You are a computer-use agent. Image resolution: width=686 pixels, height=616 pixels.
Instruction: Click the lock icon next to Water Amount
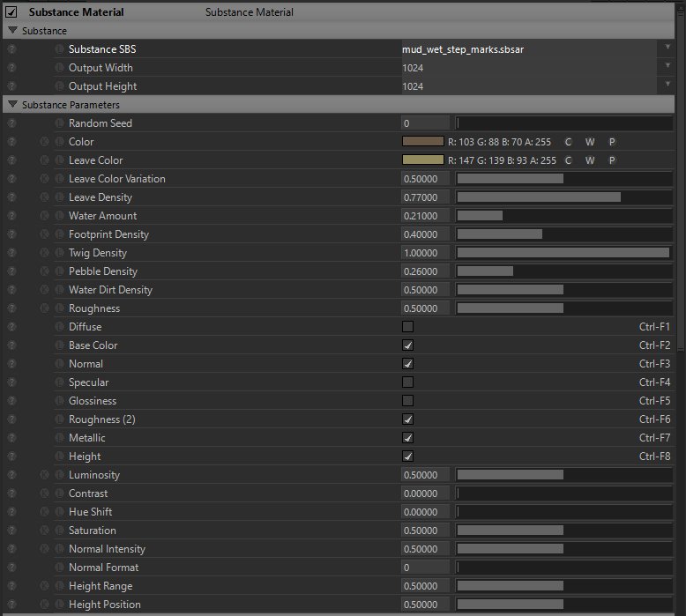[59, 216]
